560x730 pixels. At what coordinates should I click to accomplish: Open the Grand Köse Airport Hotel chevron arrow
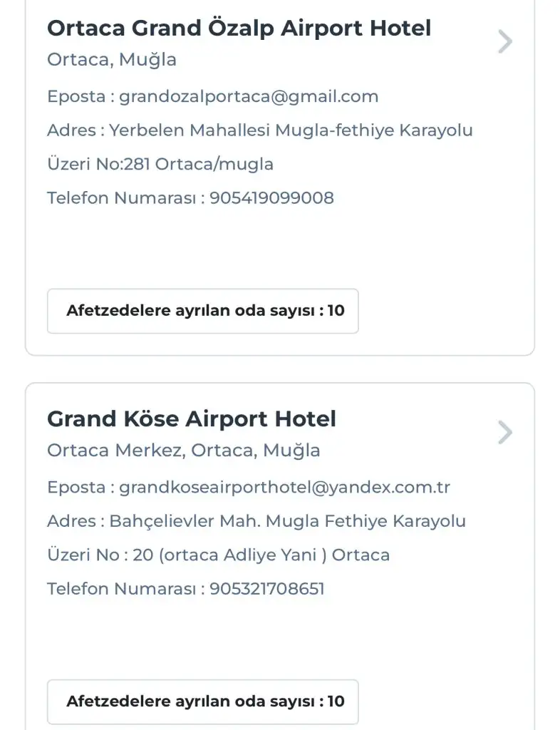[x=504, y=432]
